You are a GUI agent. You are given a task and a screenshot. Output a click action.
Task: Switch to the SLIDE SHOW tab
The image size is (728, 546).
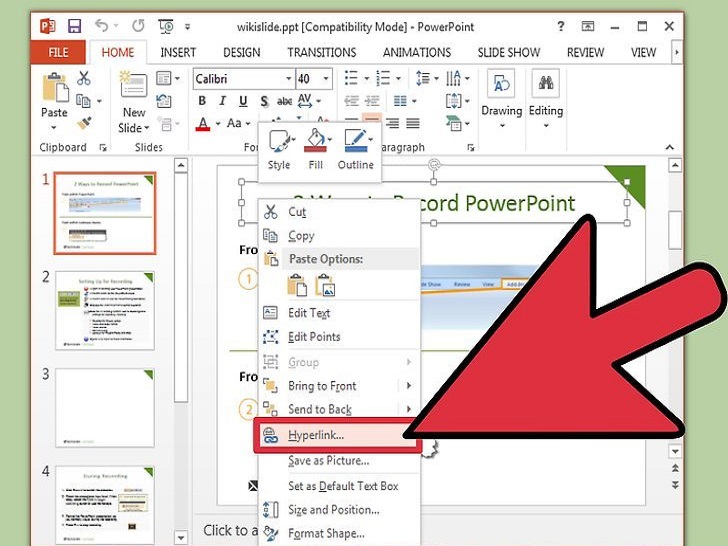pyautogui.click(x=509, y=52)
